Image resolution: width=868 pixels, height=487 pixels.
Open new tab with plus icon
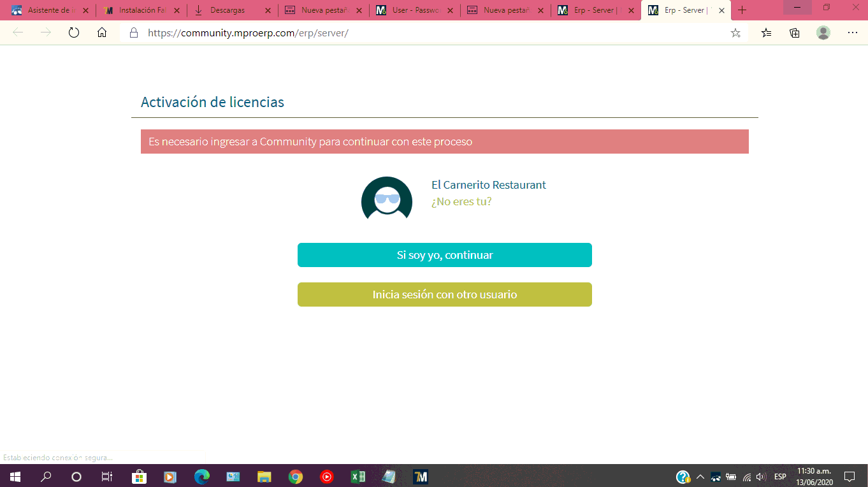click(x=742, y=10)
